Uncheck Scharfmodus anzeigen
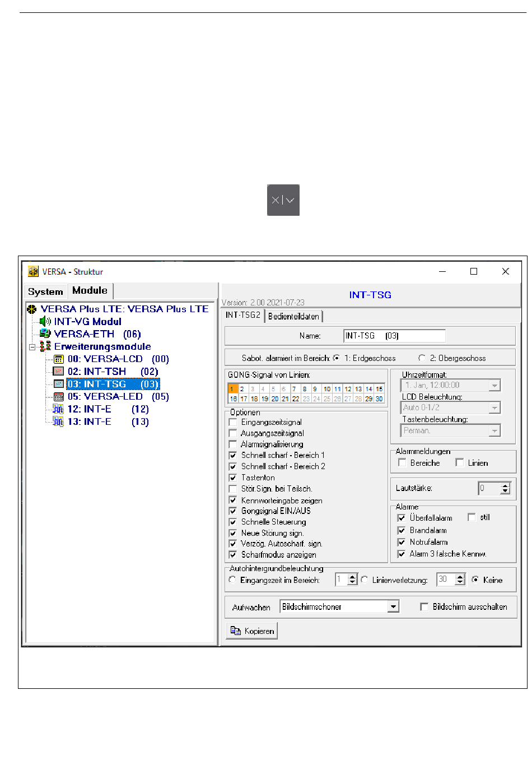Screen dimensions: 532x783 (x=233, y=555)
